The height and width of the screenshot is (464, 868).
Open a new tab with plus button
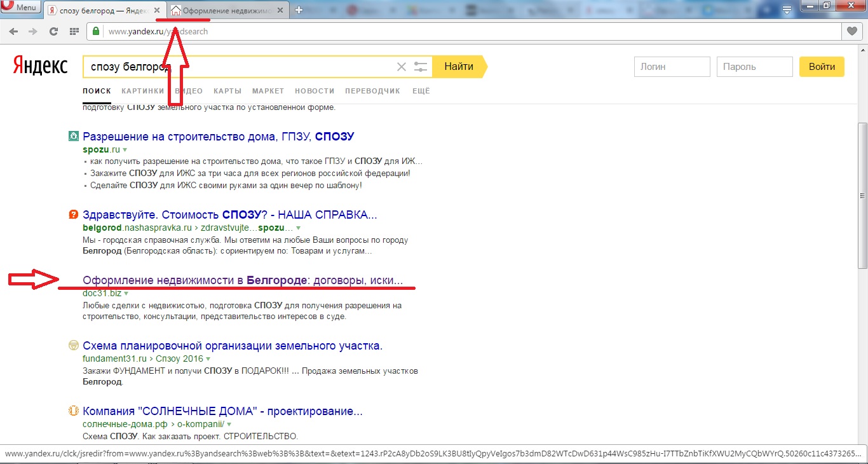tap(299, 10)
